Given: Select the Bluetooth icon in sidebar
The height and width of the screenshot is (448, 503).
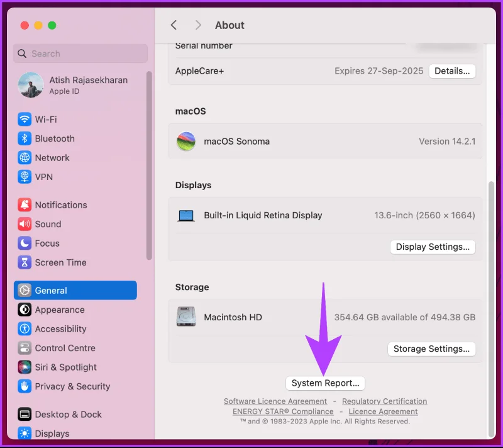Looking at the screenshot, I should [25, 138].
